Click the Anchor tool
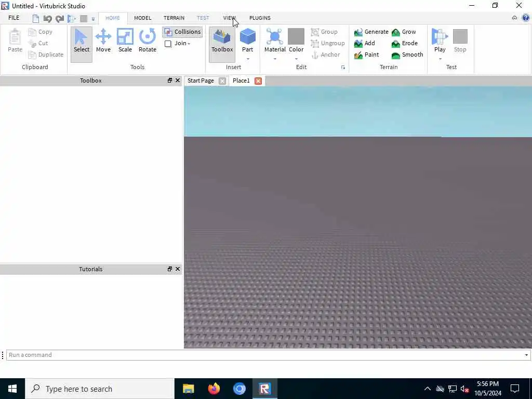Viewport: 532px width, 399px height. pos(325,55)
